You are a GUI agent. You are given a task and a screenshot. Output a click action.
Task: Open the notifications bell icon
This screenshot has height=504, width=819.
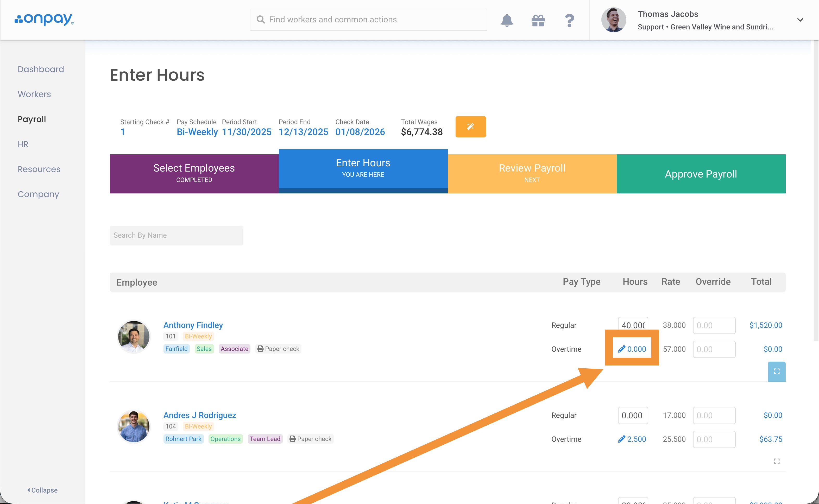(507, 20)
